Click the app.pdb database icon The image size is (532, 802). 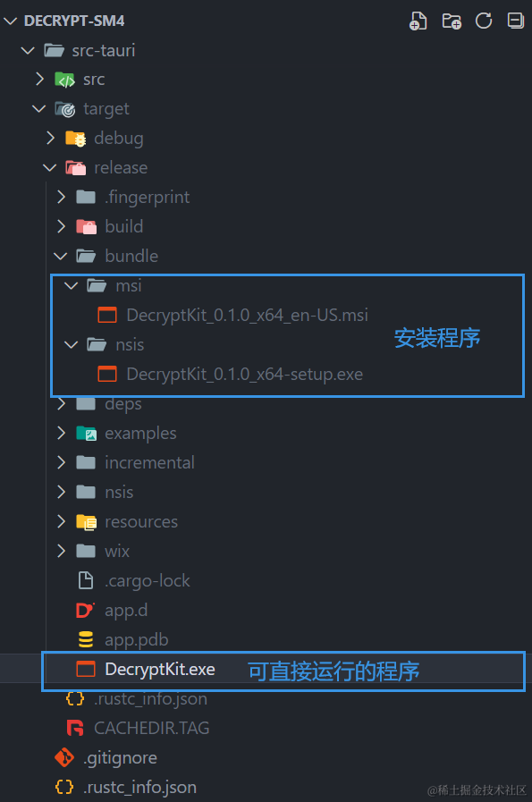[x=86, y=639]
